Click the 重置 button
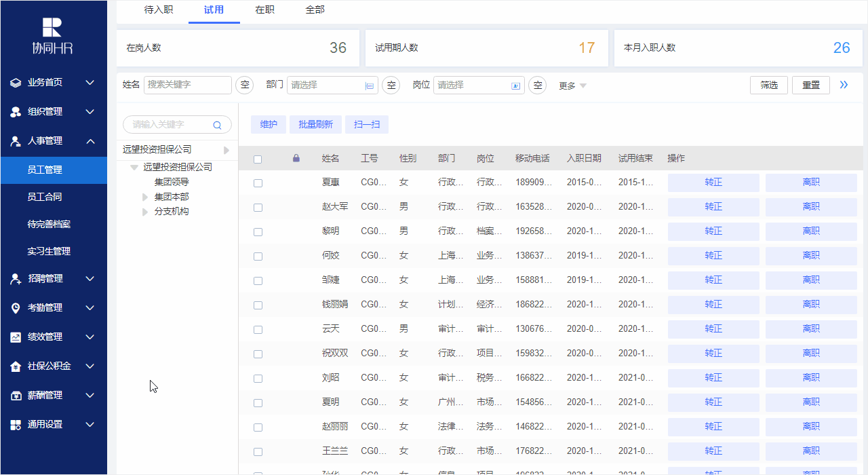The image size is (868, 475). tap(811, 85)
